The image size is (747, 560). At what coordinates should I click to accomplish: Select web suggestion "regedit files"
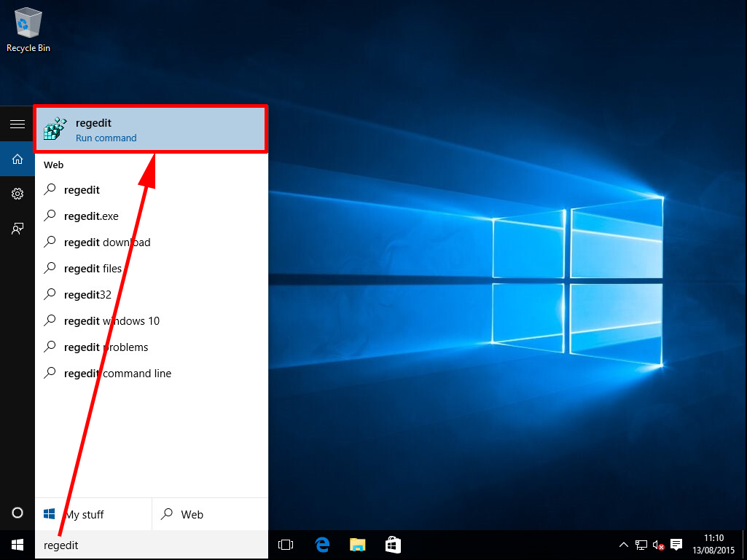(x=152, y=269)
